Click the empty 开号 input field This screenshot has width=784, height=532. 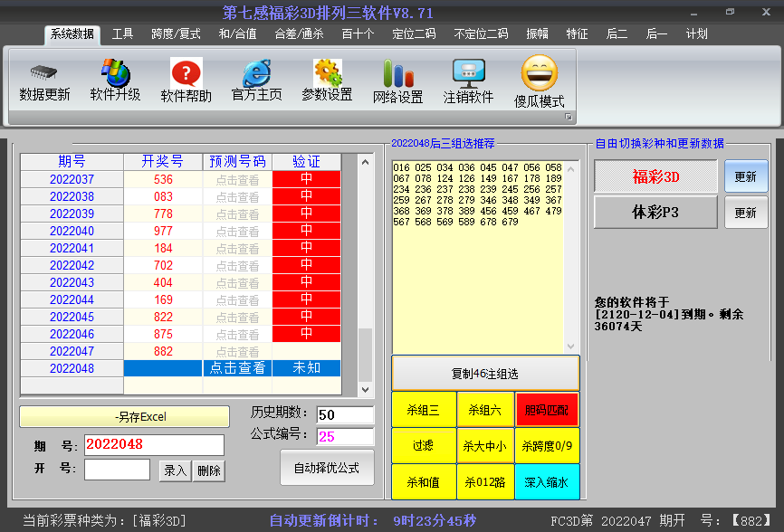tap(117, 470)
